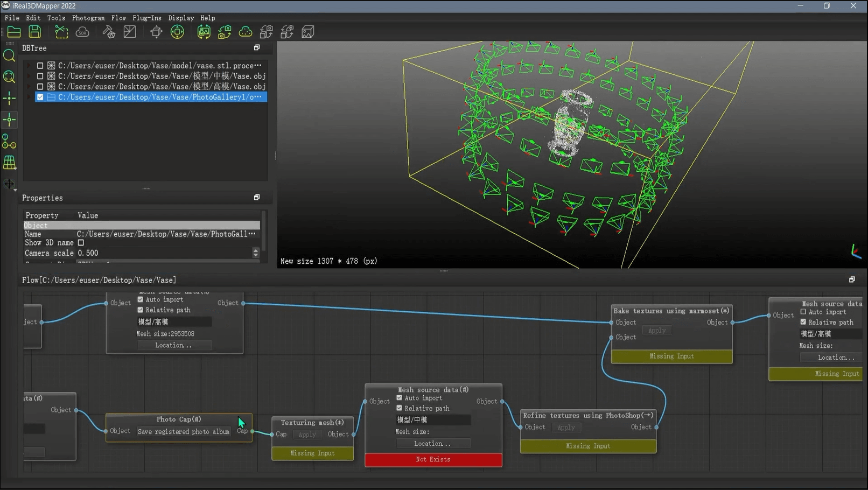The height and width of the screenshot is (490, 868).
Task: Click the red Not Exists status bar
Action: [433, 459]
